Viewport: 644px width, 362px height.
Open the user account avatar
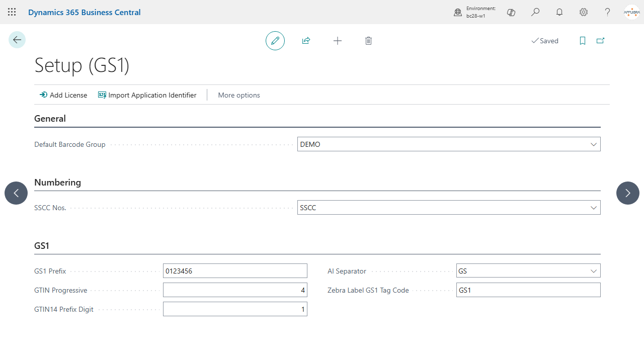pos(632,12)
